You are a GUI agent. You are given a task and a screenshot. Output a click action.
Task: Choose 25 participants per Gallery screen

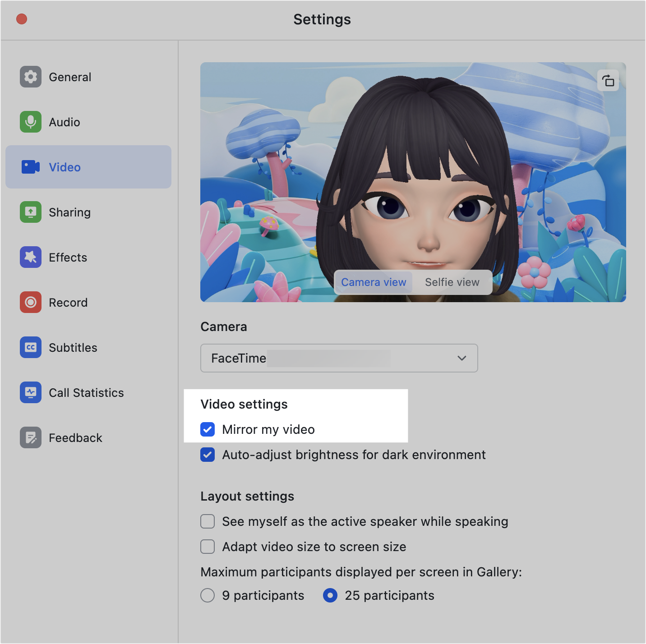pyautogui.click(x=330, y=595)
